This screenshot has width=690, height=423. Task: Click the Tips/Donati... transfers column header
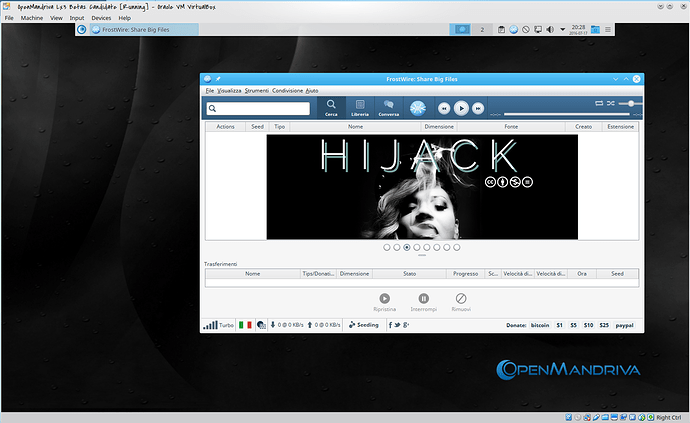point(319,274)
